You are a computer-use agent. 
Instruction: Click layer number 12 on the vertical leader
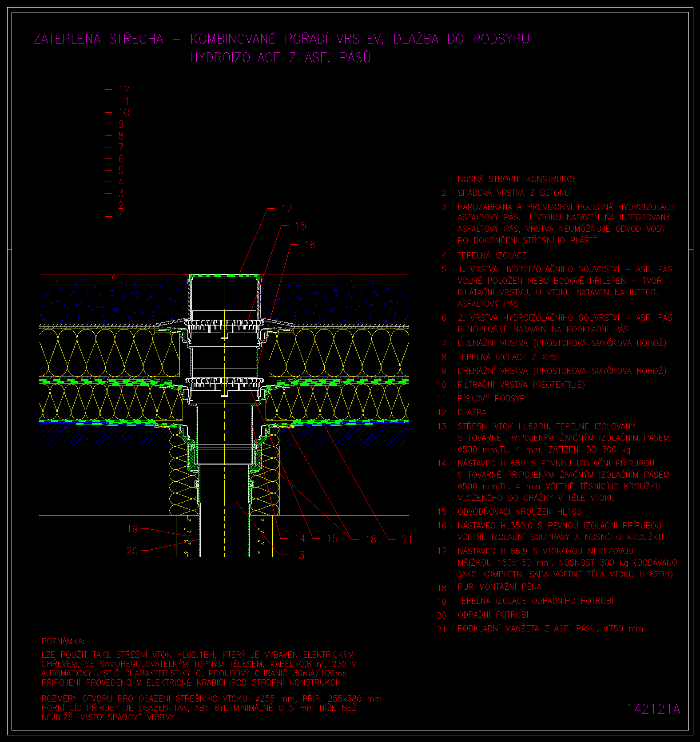[x=124, y=90]
